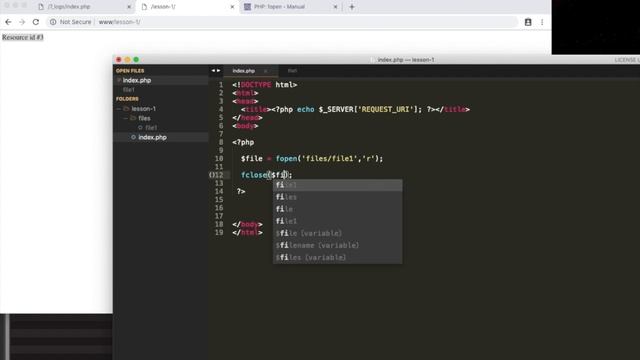Open the Chrome profile icon
Screen dimensions: 640x360
(528, 22)
